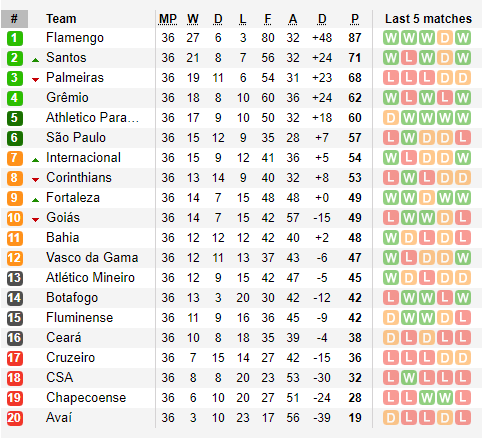Open the Atlético Mineiro team link
The image size is (482, 438).
click(x=90, y=278)
